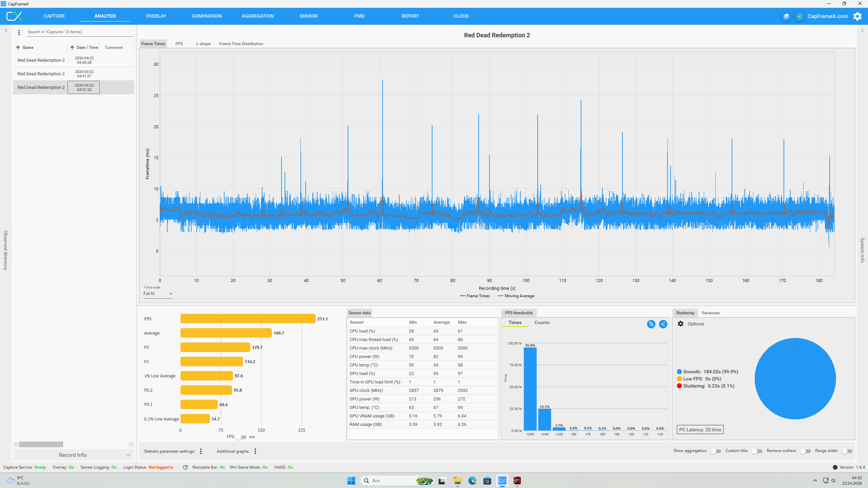Select the capture recorded at 04:41:07
This screenshot has height=488, width=868.
click(x=74, y=74)
